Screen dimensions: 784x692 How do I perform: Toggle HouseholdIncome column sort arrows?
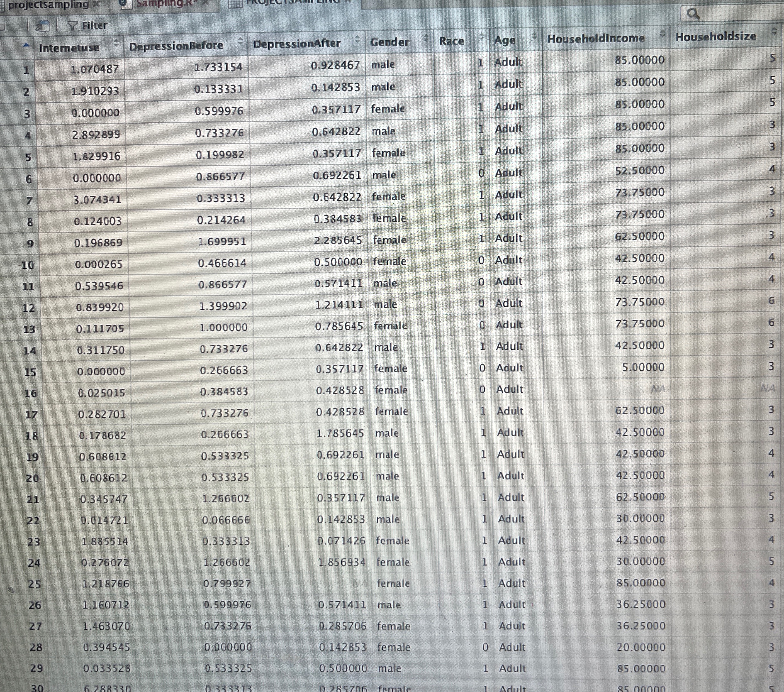(662, 34)
